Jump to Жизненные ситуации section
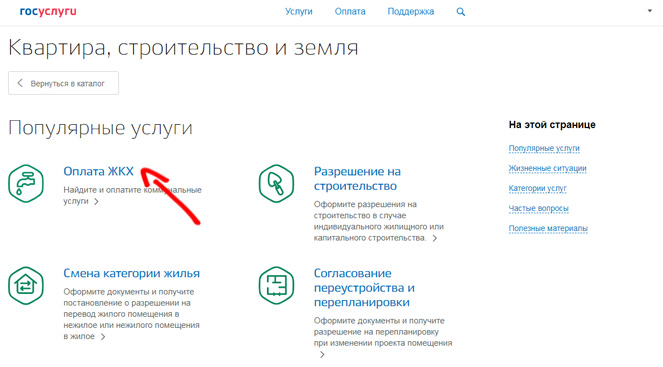This screenshot has width=663, height=367. coord(547,168)
